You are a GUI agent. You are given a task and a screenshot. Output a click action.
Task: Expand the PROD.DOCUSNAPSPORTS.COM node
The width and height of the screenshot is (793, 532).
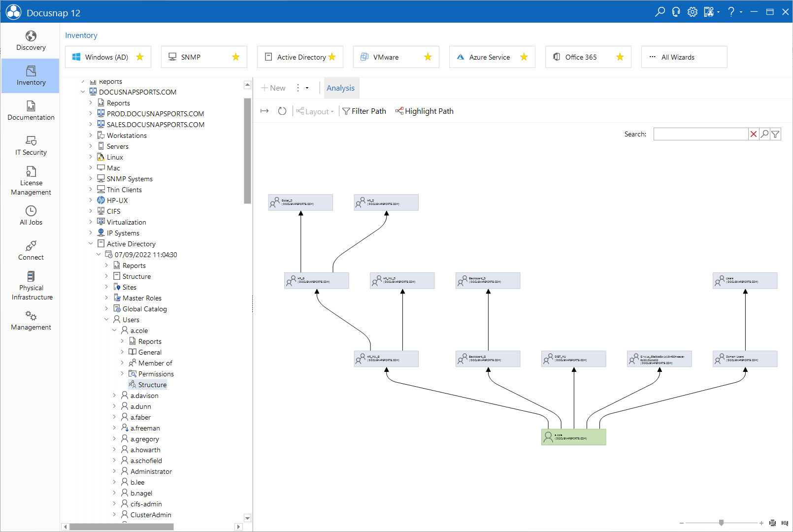(x=91, y=113)
